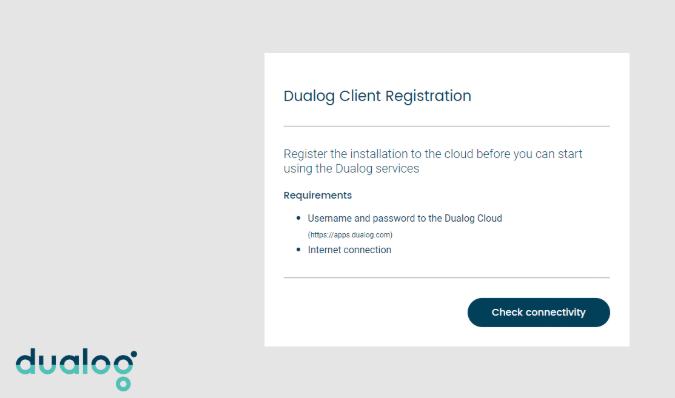Select the Dualog Client Registration heading
This screenshot has height=398, width=675.
[x=377, y=96]
